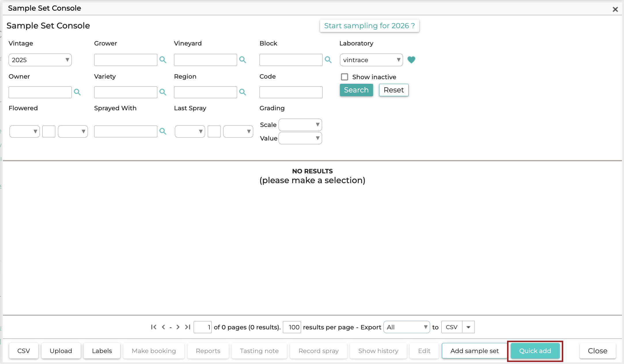Viewport: 624px width, 364px height.
Task: Click the Reset button
Action: point(394,90)
